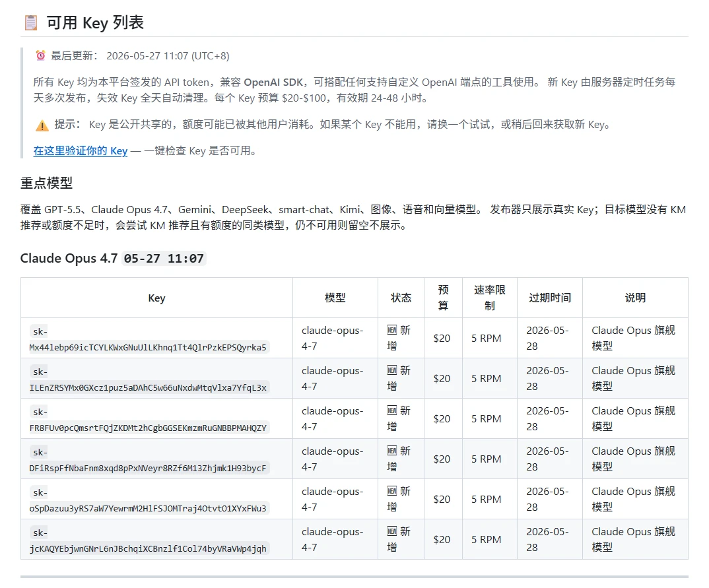Image resolution: width=709 pixels, height=588 pixels.
Task: Click expiry 2026-05-28 in the sk-ILEnZRSY row
Action: coord(547,378)
